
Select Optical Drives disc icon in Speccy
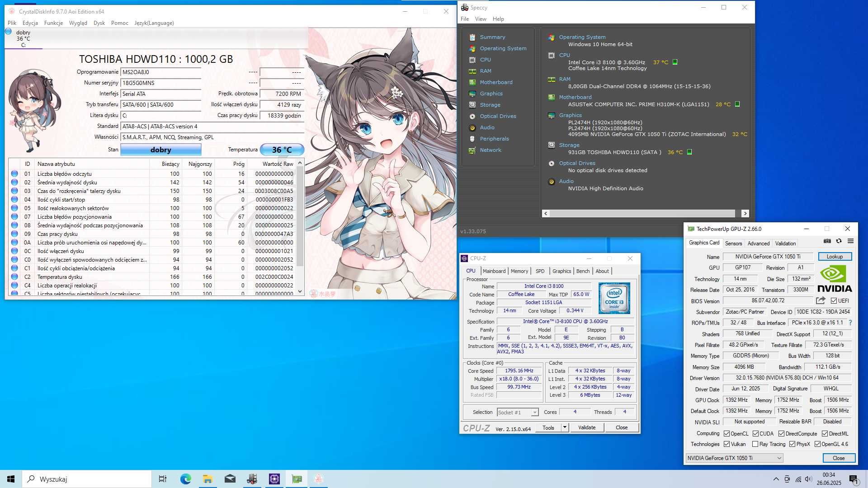(472, 116)
